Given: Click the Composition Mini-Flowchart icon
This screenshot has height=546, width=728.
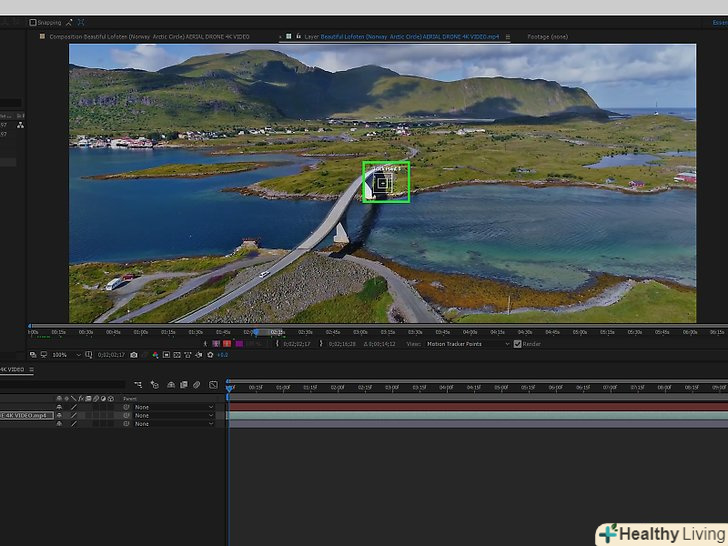Looking at the screenshot, I should [137, 384].
